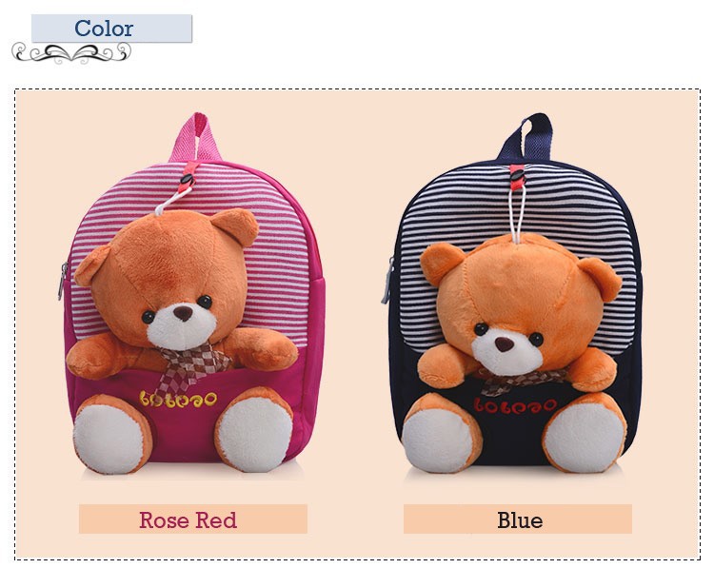
Task: Click the yellow embroidered logo on pink backpack
Action: tap(179, 399)
